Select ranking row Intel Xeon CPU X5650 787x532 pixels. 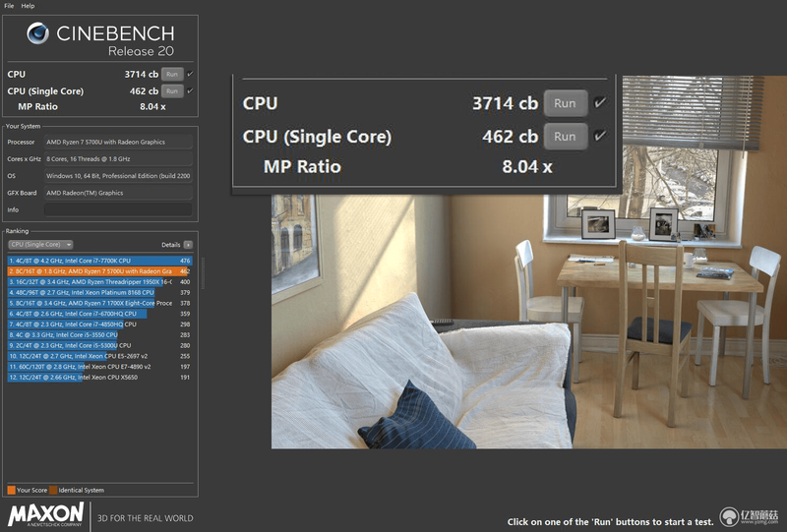click(x=99, y=377)
